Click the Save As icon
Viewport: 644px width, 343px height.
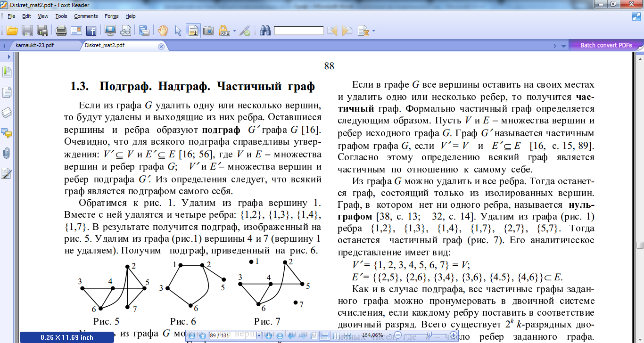click(42, 31)
